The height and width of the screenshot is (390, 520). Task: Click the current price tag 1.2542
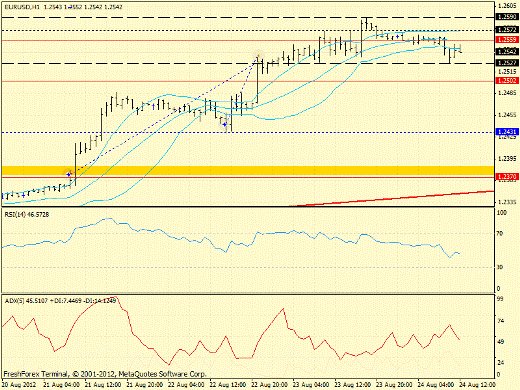point(507,51)
